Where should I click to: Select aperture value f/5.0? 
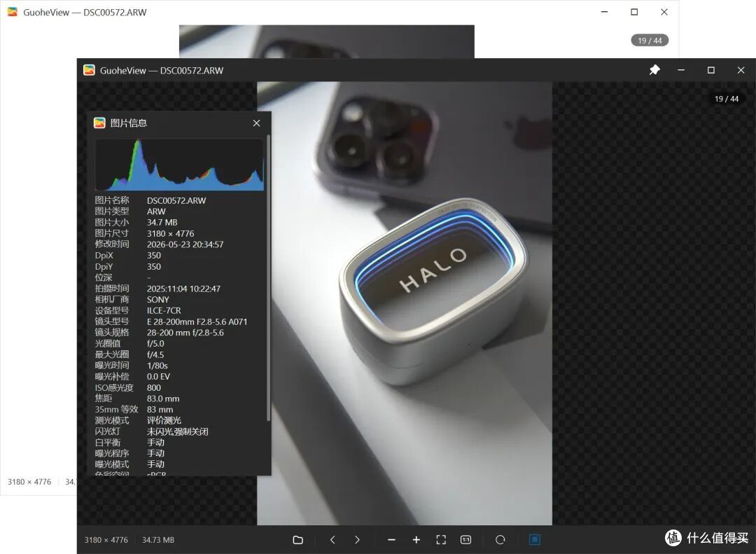[x=155, y=344]
